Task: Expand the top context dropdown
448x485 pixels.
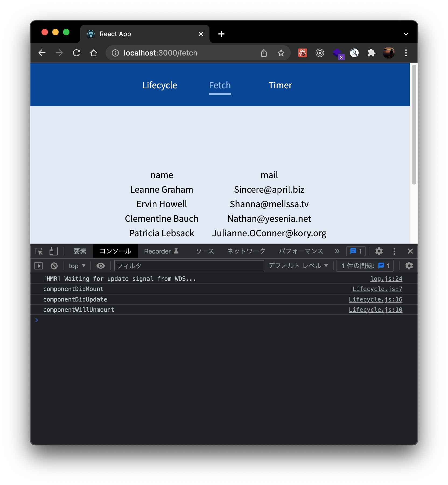Action: coord(77,266)
